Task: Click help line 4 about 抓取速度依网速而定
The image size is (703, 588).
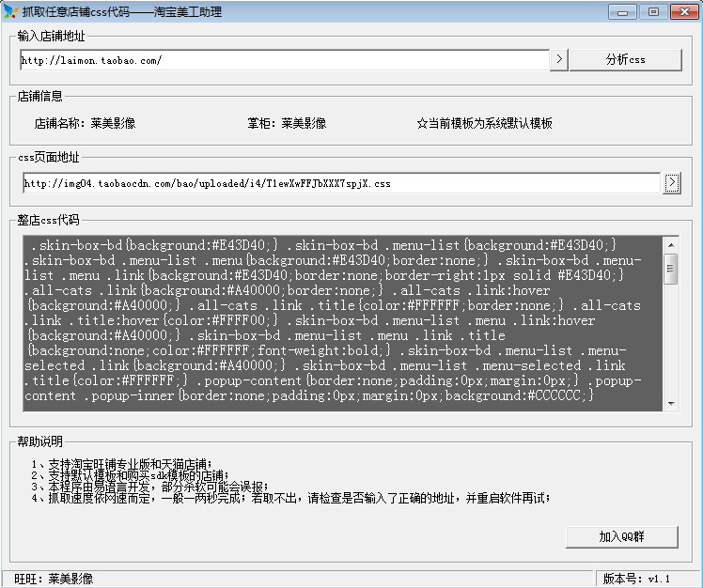Action: point(291,498)
